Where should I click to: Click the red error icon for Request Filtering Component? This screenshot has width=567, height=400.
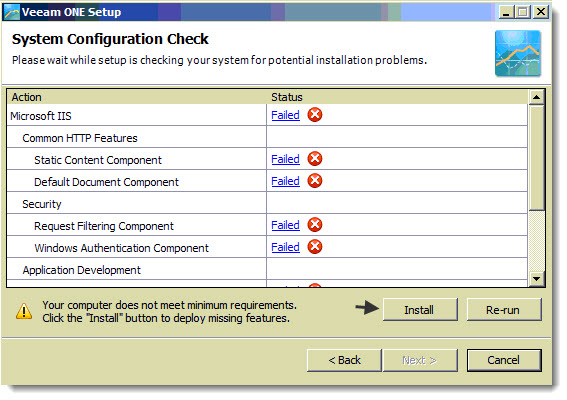point(315,225)
